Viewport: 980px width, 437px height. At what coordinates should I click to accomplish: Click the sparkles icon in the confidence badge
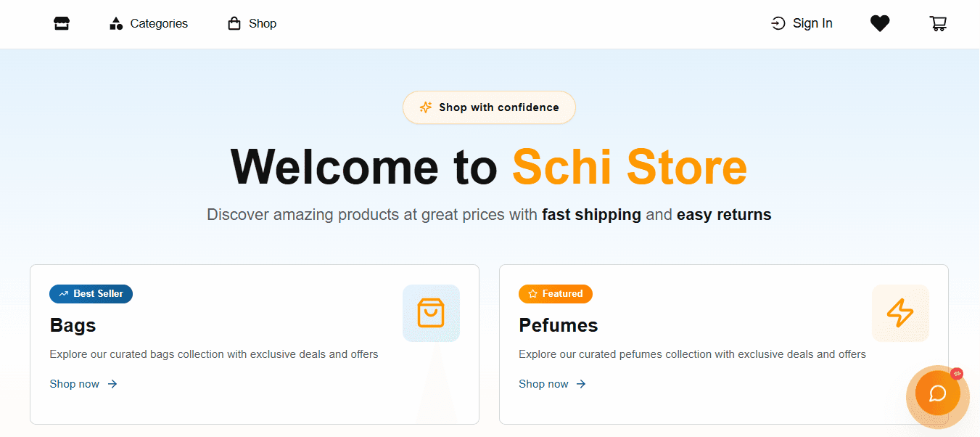tap(424, 107)
